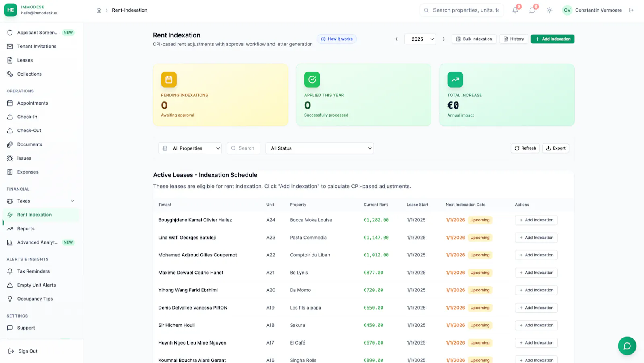The width and height of the screenshot is (644, 363).
Task: Open the floating chat support button
Action: coord(627,346)
